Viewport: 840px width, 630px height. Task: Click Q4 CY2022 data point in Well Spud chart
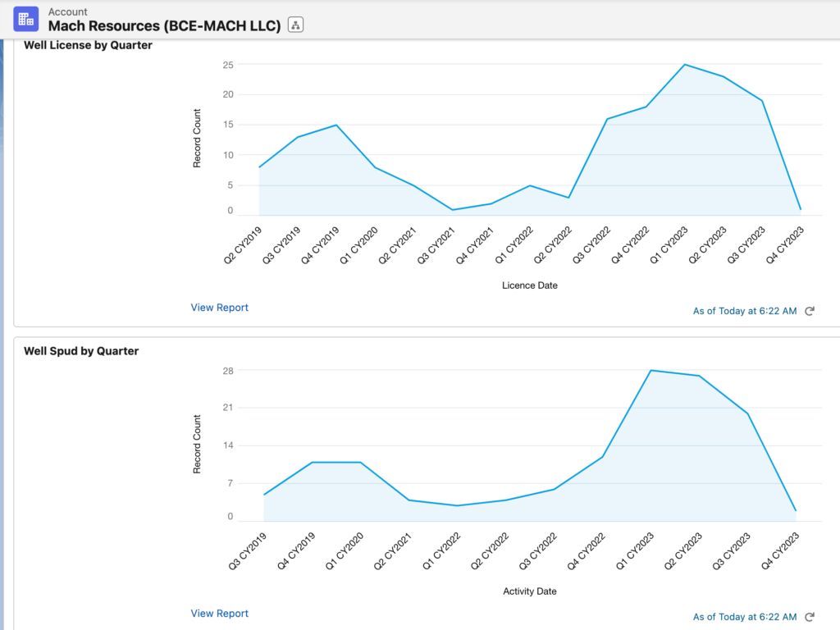click(603, 457)
